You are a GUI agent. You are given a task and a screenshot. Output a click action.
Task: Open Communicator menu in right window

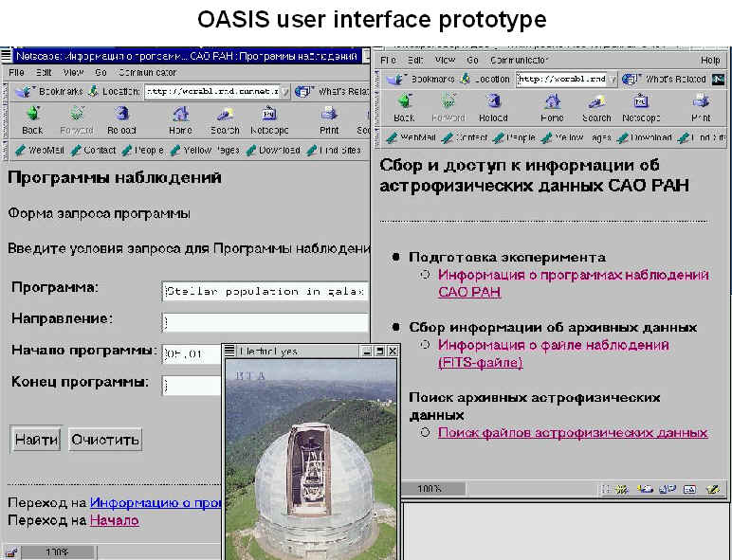click(x=519, y=61)
